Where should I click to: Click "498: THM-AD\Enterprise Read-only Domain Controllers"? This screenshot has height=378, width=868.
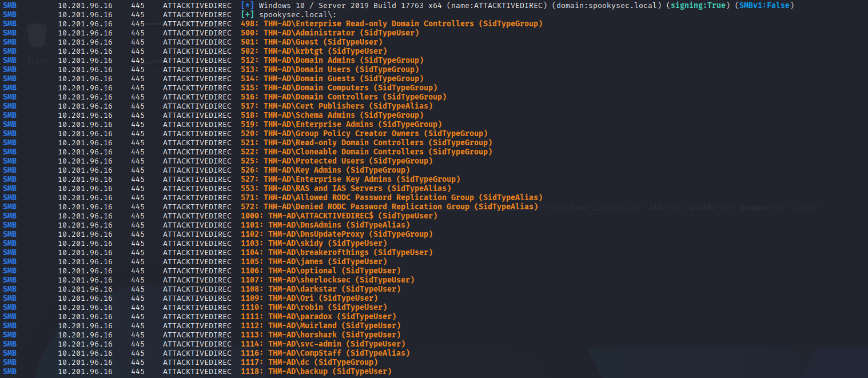pos(357,23)
